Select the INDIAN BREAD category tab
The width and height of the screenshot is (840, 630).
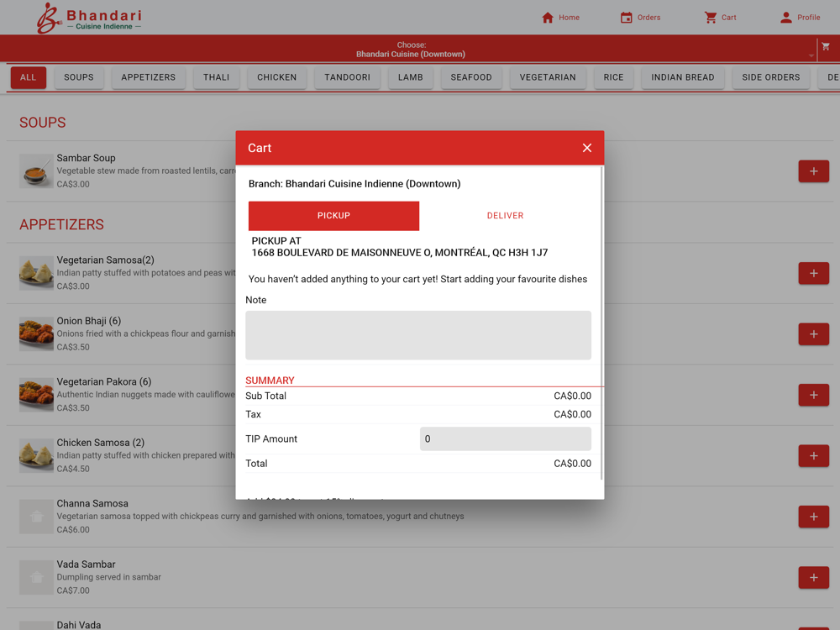[x=682, y=77]
